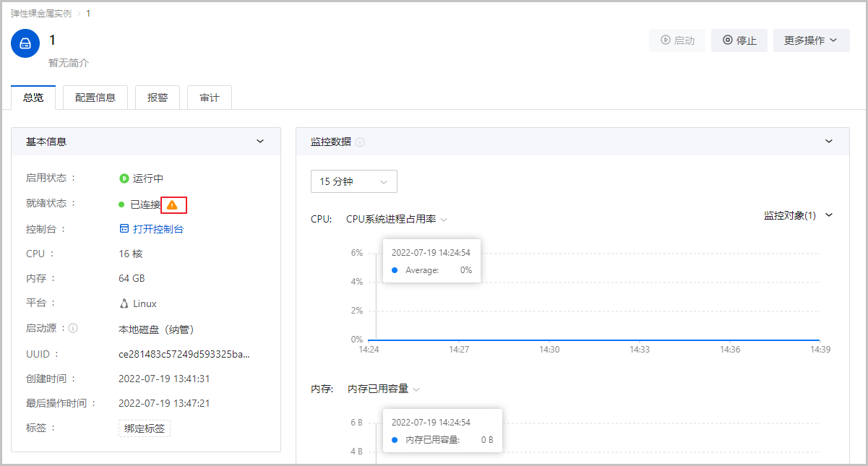This screenshot has height=466, width=868.
Task: Click the info icon next to 监控数据
Action: click(x=360, y=142)
